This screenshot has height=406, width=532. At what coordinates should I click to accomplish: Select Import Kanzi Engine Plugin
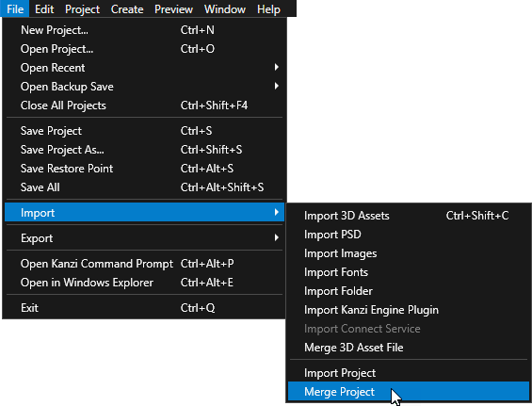[409, 310]
